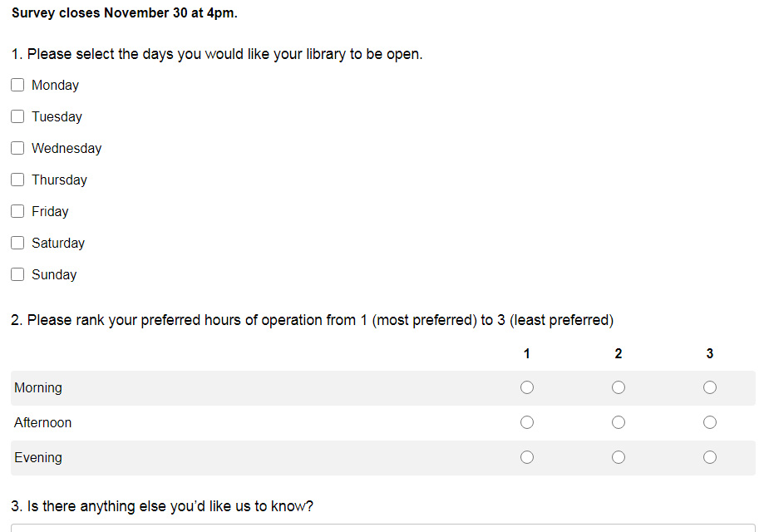Click the Wednesday label text

67,148
